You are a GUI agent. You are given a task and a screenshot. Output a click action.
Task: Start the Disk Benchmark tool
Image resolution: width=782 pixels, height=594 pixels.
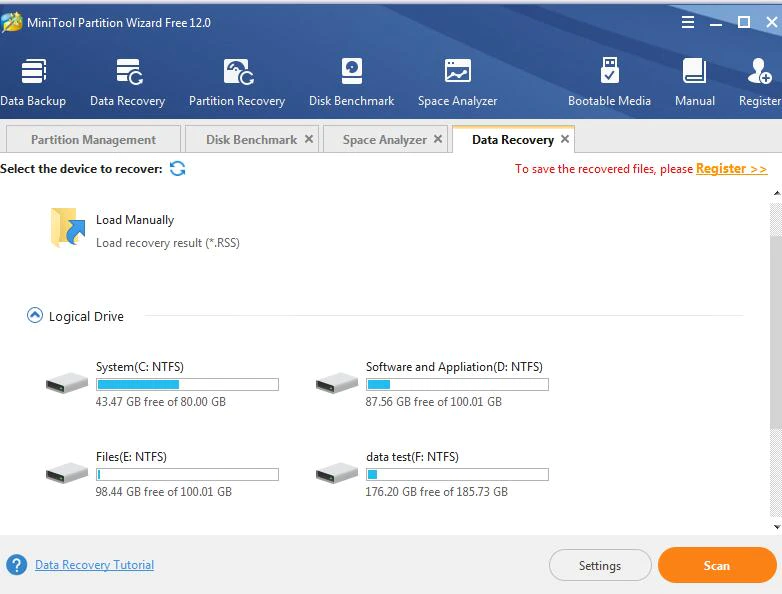pos(352,83)
